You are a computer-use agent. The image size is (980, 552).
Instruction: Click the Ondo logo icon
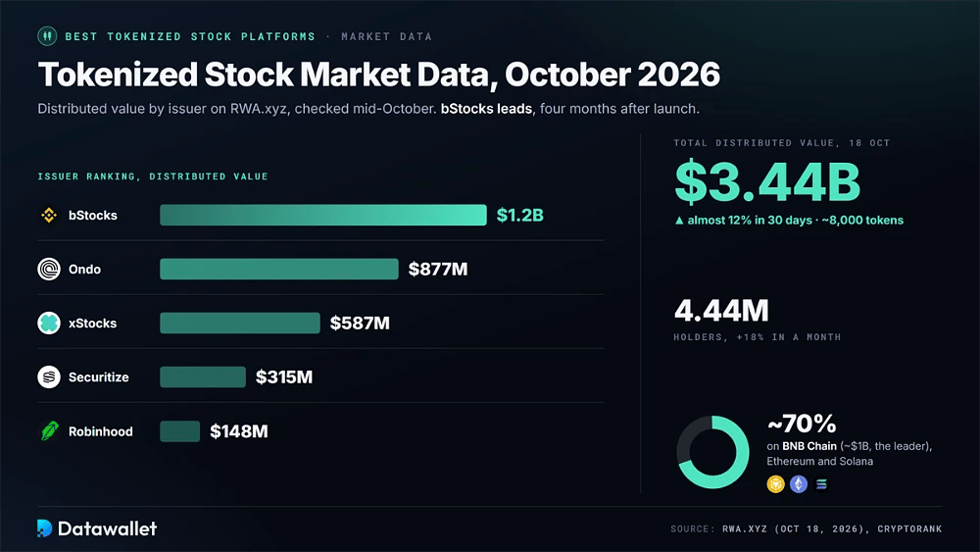pos(49,269)
